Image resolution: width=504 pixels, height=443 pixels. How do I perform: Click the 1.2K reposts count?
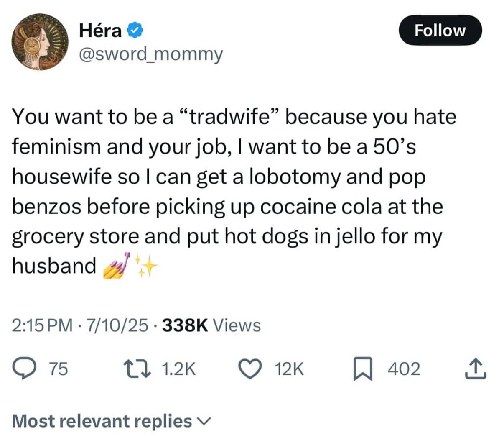click(x=178, y=369)
